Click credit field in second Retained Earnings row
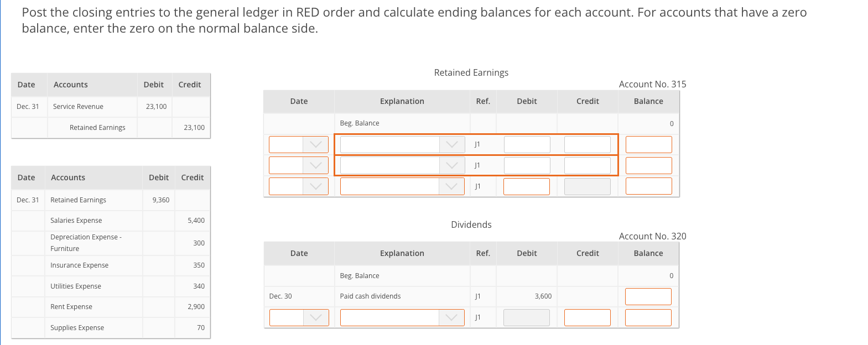 588,165
